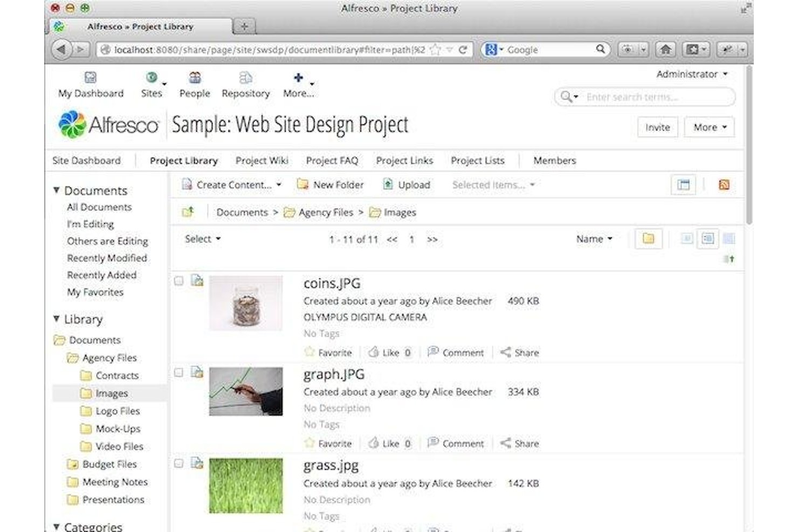Open the site More dropdown button
The width and height of the screenshot is (798, 532).
coord(710,127)
